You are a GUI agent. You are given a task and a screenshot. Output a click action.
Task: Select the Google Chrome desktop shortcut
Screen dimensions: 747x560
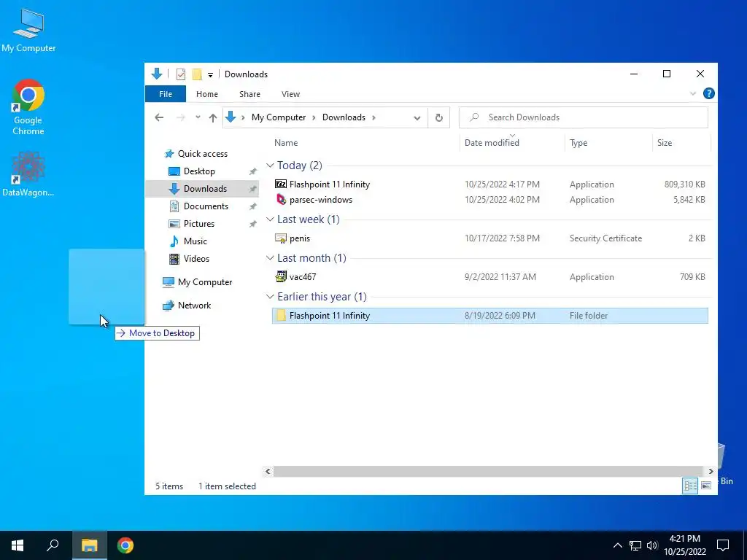[28, 107]
